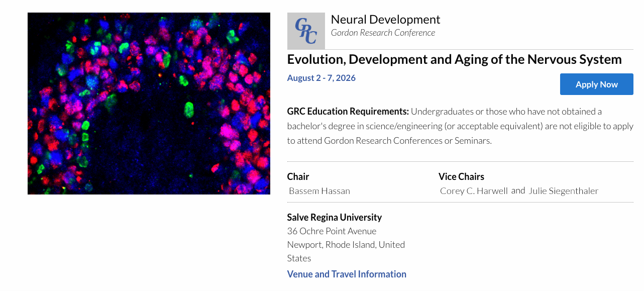
Task: Click the GRC logo icon
Action: [306, 31]
